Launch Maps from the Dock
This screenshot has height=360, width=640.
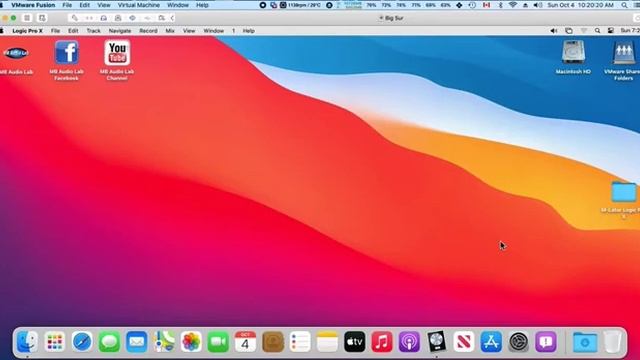pyautogui.click(x=164, y=342)
